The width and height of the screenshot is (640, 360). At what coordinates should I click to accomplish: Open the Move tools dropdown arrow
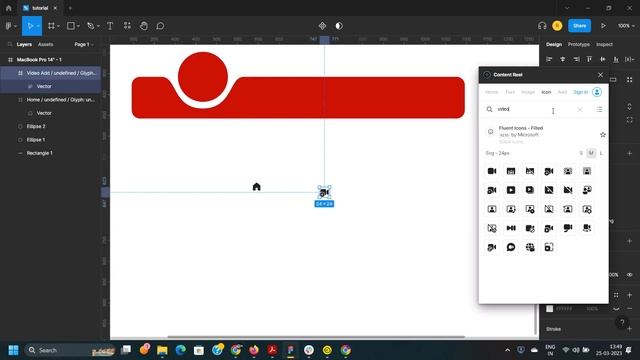point(38,26)
